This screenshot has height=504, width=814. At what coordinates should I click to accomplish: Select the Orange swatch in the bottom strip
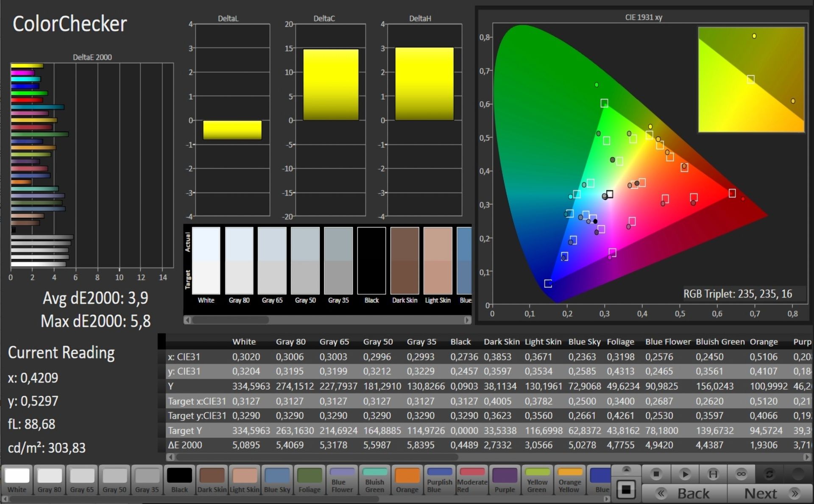(x=407, y=480)
